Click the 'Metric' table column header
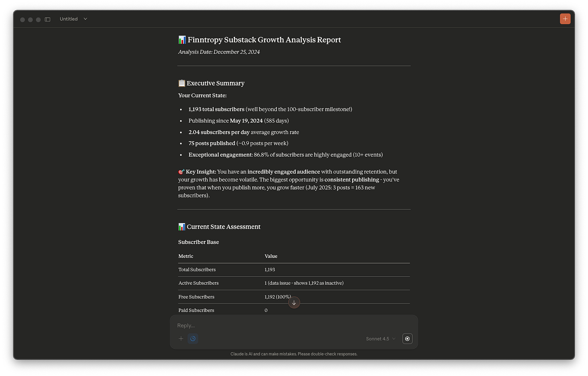 coord(186,256)
